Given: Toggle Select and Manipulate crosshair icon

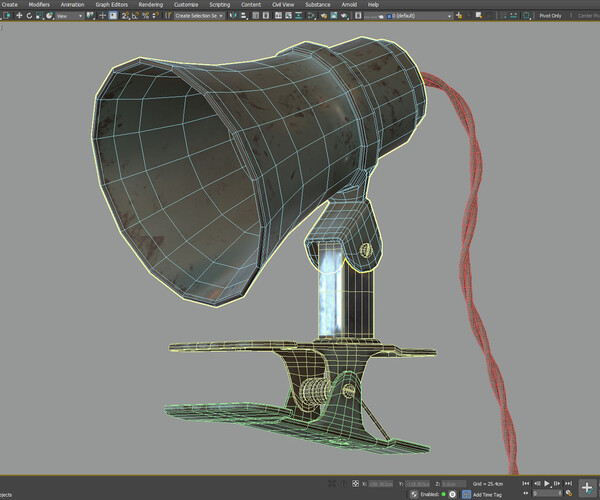Looking at the screenshot, I should click(x=103, y=16).
